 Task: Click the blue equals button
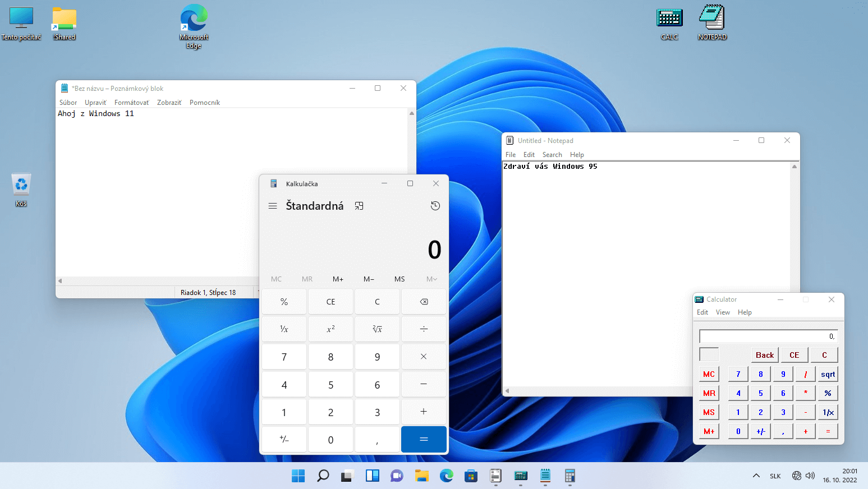point(424,439)
